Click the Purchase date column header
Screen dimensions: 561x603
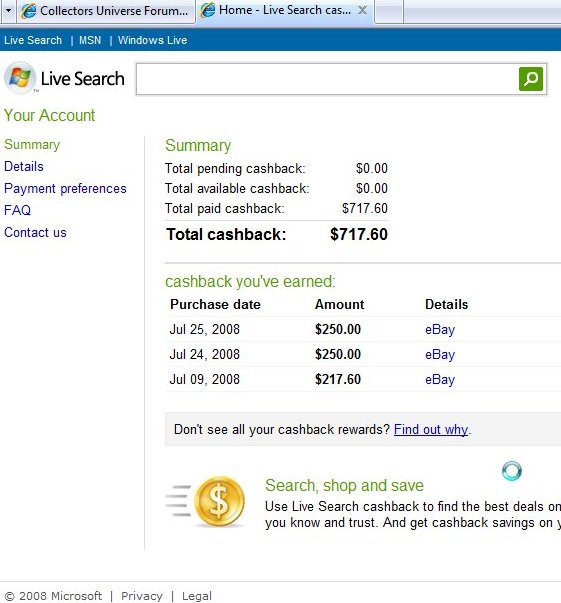(x=215, y=305)
